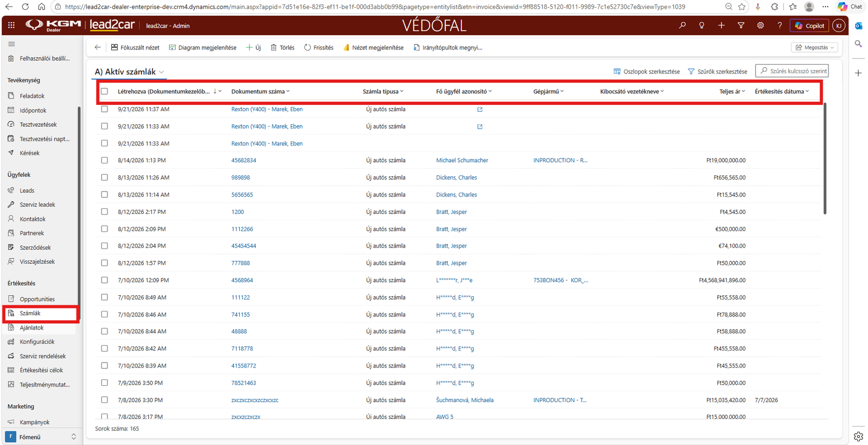Image resolution: width=868 pixels, height=445 pixels.
Task: Open Fő ügyfél azonosító column menu
Action: coord(464,92)
